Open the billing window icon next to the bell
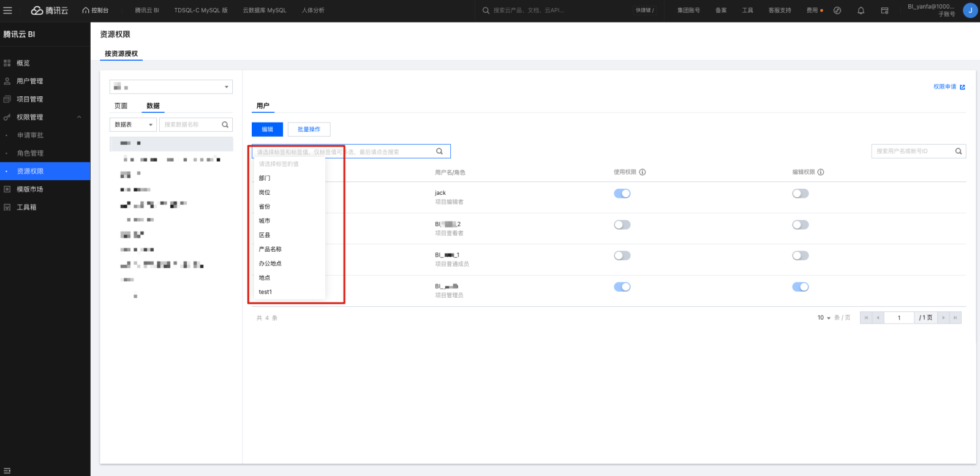Image resolution: width=980 pixels, height=476 pixels. (x=884, y=10)
